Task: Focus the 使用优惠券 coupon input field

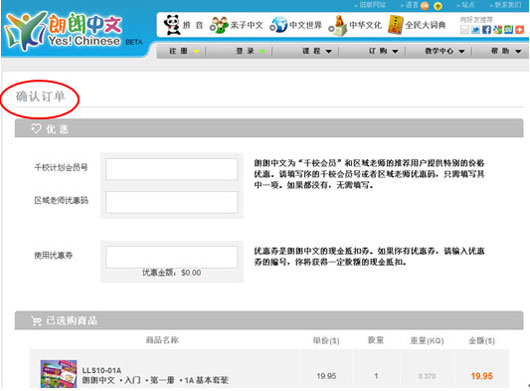Action: [x=172, y=257]
